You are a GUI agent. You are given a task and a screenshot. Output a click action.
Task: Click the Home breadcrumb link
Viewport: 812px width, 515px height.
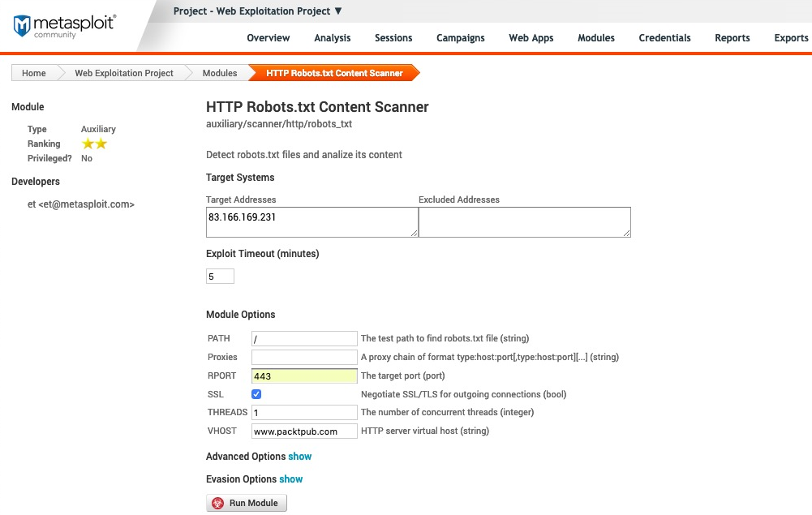point(34,73)
